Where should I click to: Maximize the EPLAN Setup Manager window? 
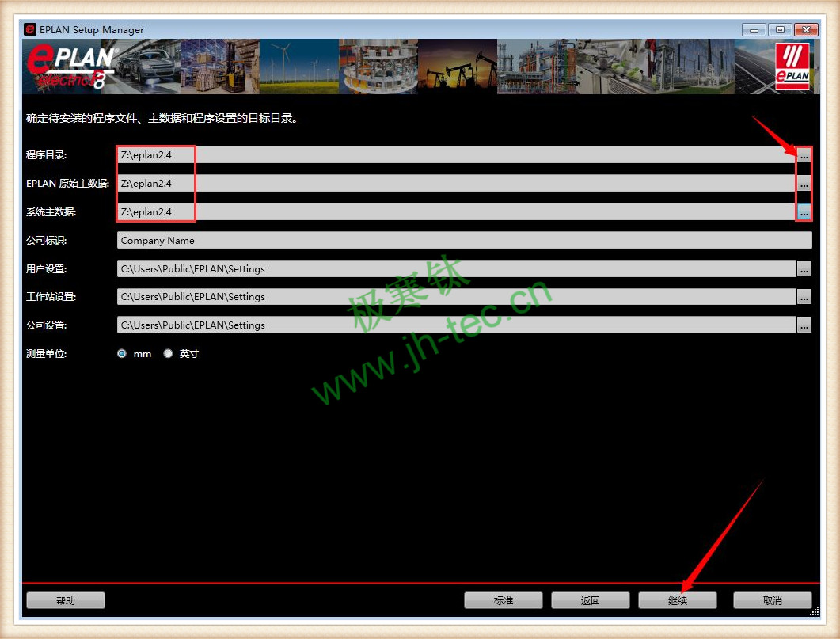780,30
